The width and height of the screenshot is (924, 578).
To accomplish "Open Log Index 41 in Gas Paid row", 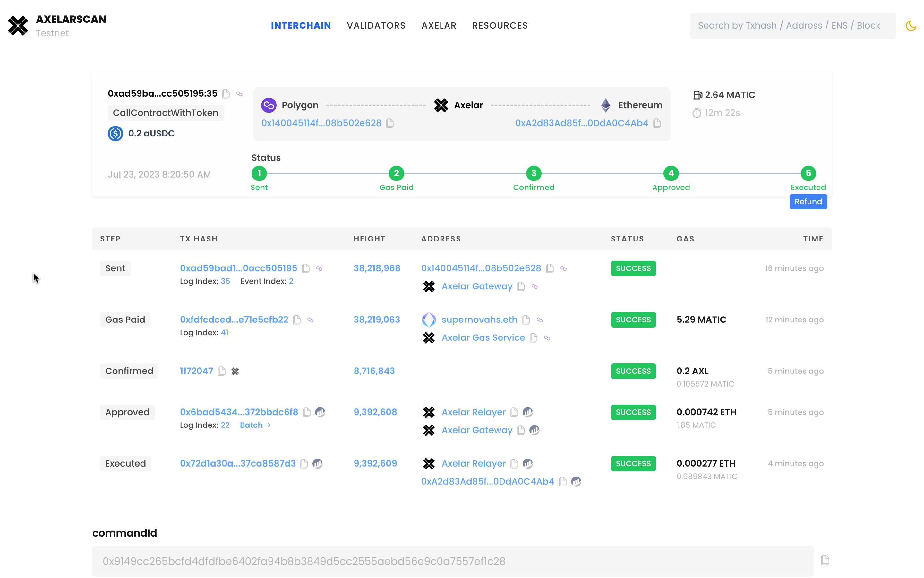I will coord(225,333).
